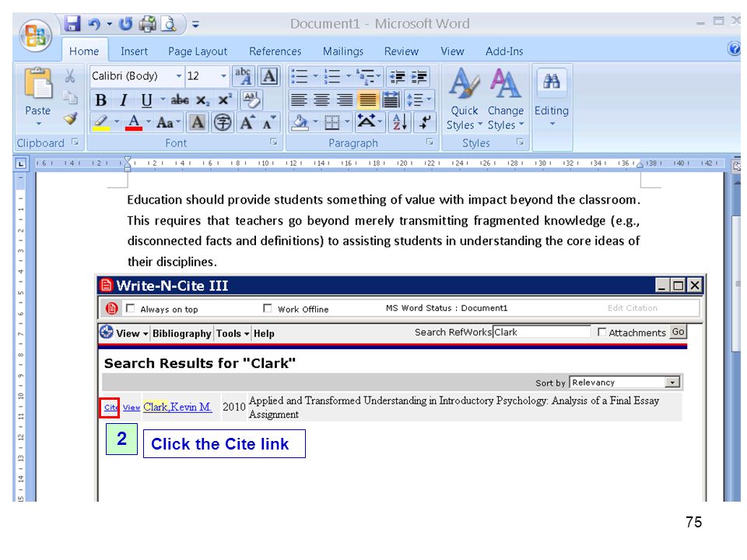Open Font dialog launcher

point(273,142)
